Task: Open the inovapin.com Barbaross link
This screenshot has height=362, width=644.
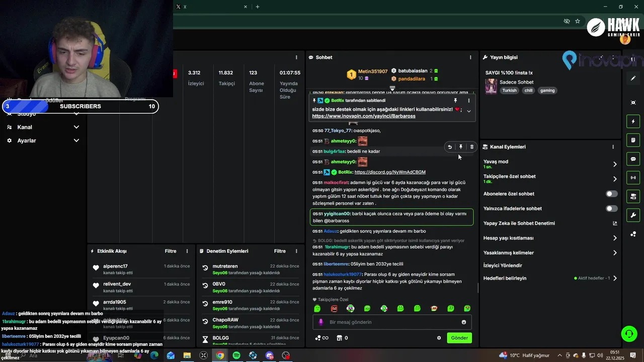Action: click(x=364, y=116)
